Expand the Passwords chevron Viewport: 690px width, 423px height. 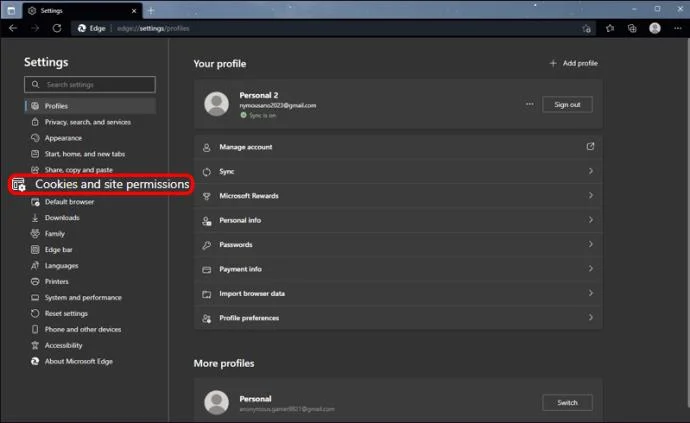(x=591, y=244)
